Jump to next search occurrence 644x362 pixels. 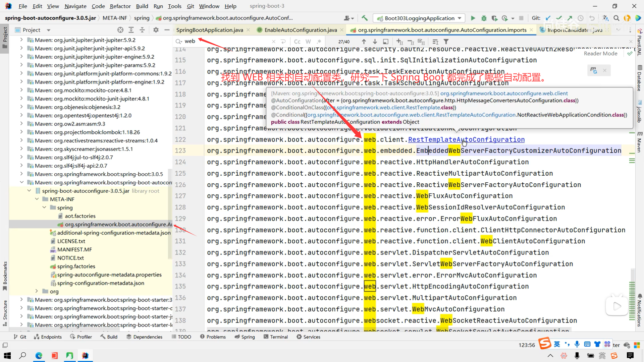coord(375,42)
